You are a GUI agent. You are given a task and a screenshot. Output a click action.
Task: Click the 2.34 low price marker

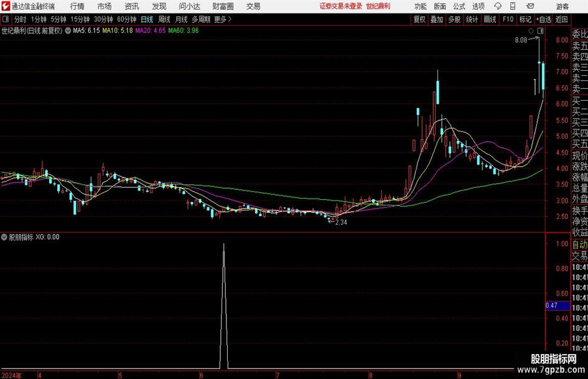pyautogui.click(x=341, y=222)
